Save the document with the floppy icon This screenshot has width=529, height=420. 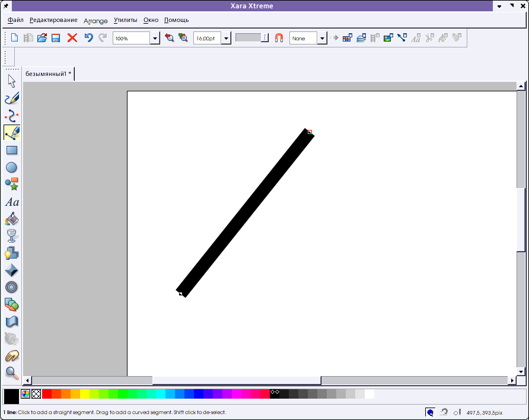[56, 38]
